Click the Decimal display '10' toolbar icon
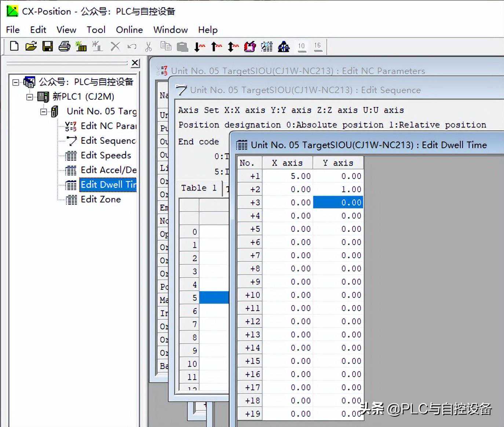The width and height of the screenshot is (504, 427). [302, 47]
